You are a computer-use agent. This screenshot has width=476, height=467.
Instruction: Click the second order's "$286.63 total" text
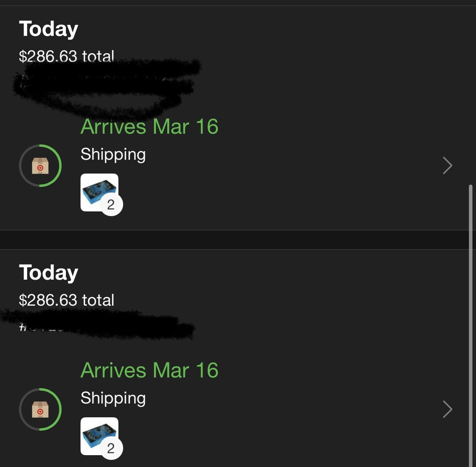point(66,300)
